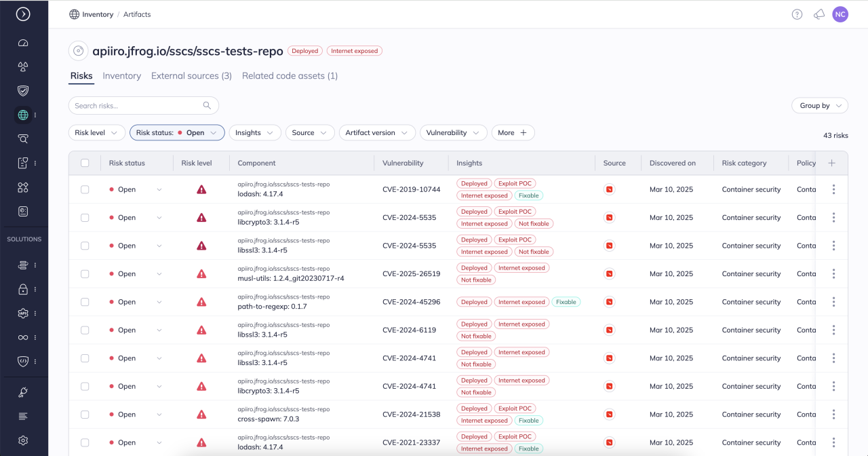Check the libssl3 CVE-2024-5535 row checkbox
The height and width of the screenshot is (456, 868).
coord(85,246)
